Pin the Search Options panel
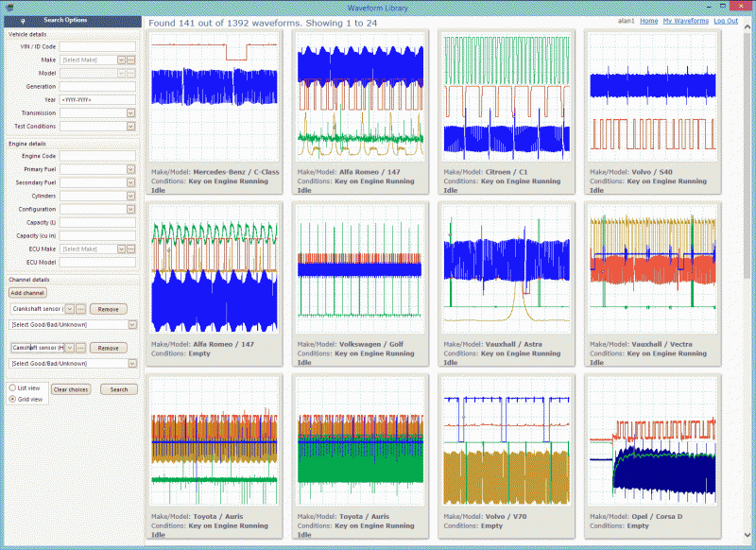 click(x=24, y=21)
